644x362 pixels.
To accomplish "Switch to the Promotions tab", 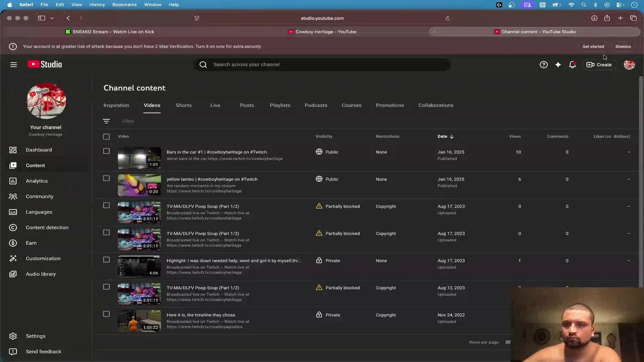I will pyautogui.click(x=390, y=105).
